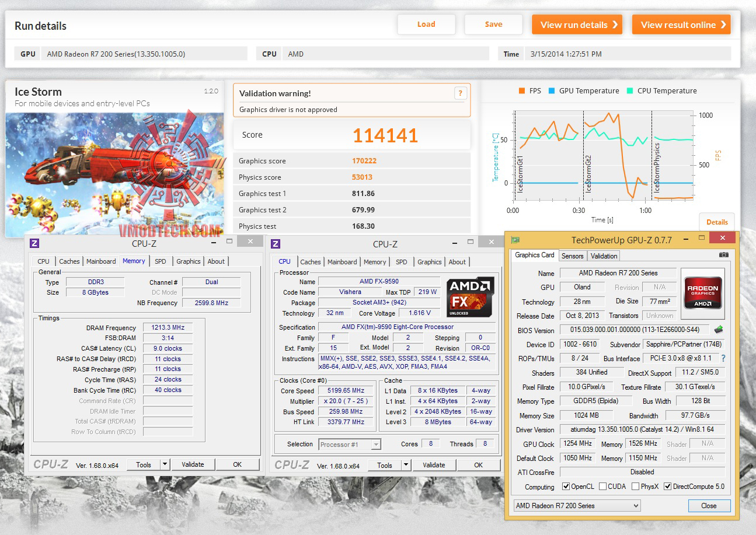This screenshot has height=535, width=756.
Task: Click the blue GPU Temperature legend swatch
Action: pyautogui.click(x=551, y=91)
